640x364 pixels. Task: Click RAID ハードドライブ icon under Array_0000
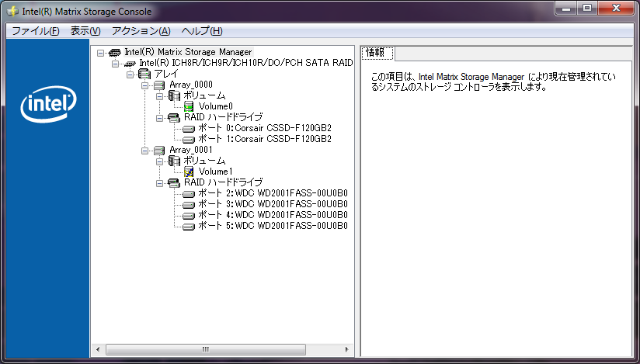174,118
